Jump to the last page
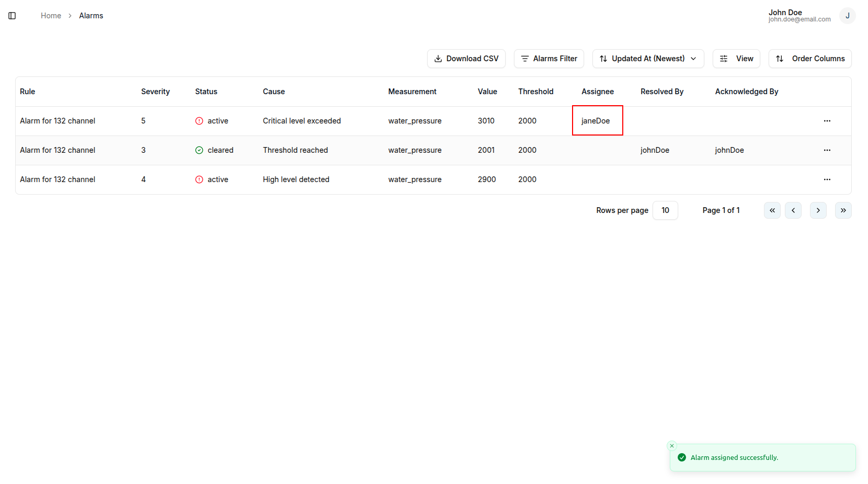 tap(843, 210)
